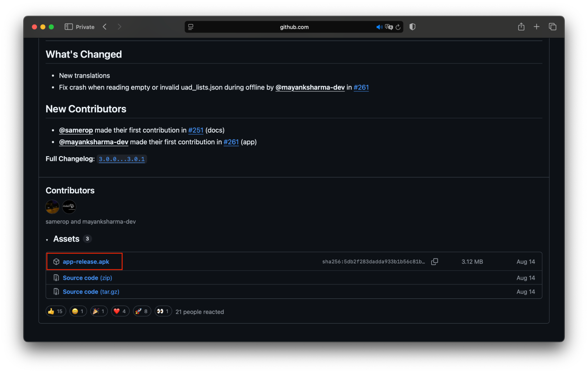Viewport: 588px width, 373px height.
Task: Download Source code (tar.gz)
Action: tap(91, 292)
